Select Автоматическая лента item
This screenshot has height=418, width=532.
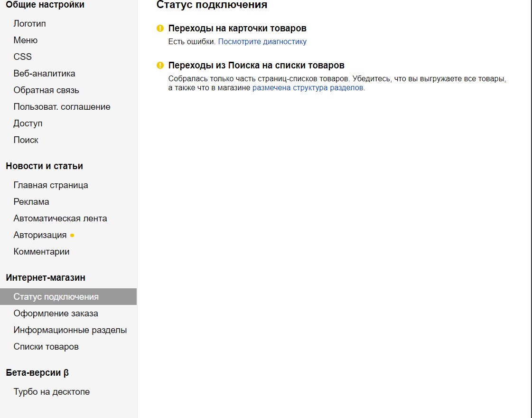click(x=60, y=218)
